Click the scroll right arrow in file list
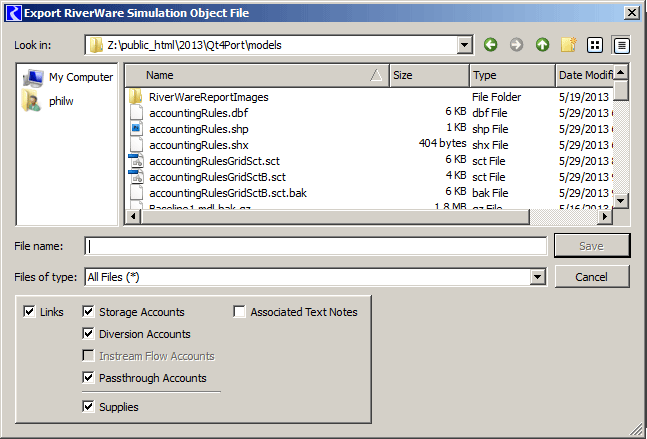Viewport: 647px width, 439px height. point(605,216)
